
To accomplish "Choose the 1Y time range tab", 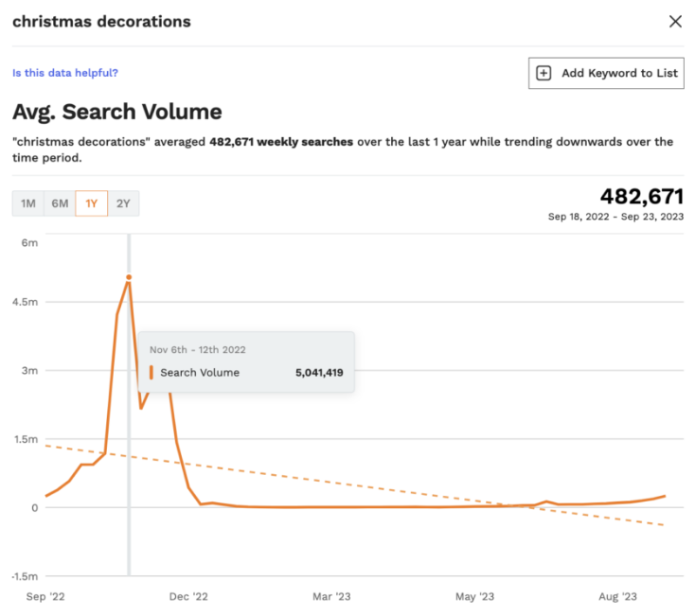I will (x=92, y=203).
